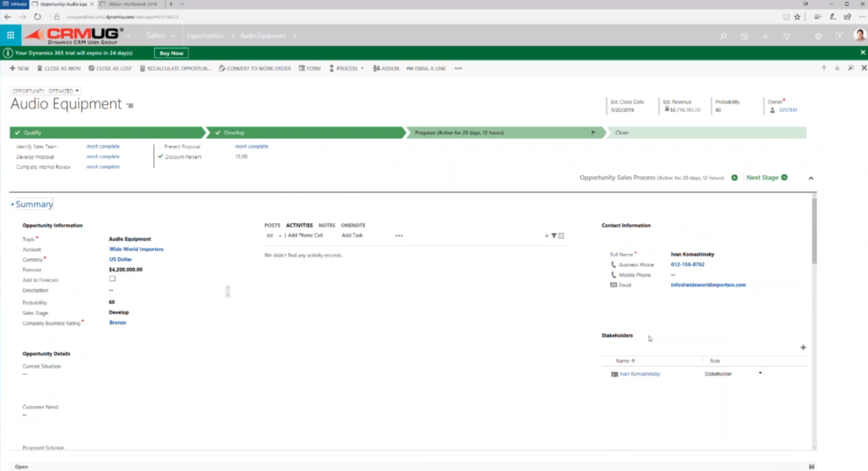Mark Present Proposal complete
This screenshot has width=868, height=471.
click(x=251, y=146)
